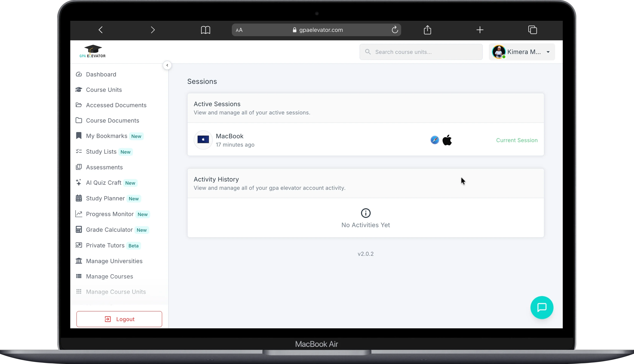Click the Sessions page title
Image resolution: width=634 pixels, height=364 pixels.
coord(202,81)
